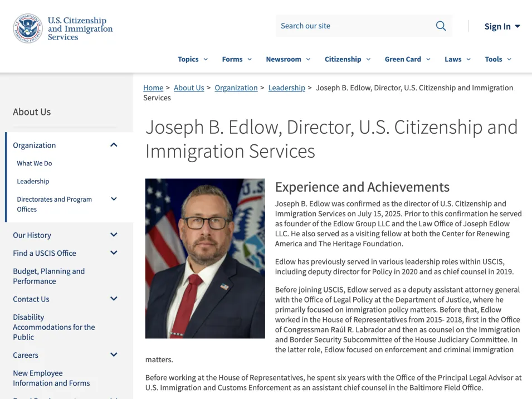This screenshot has width=532, height=399.
Task: Click the magnifying glass search icon
Action: (x=441, y=26)
